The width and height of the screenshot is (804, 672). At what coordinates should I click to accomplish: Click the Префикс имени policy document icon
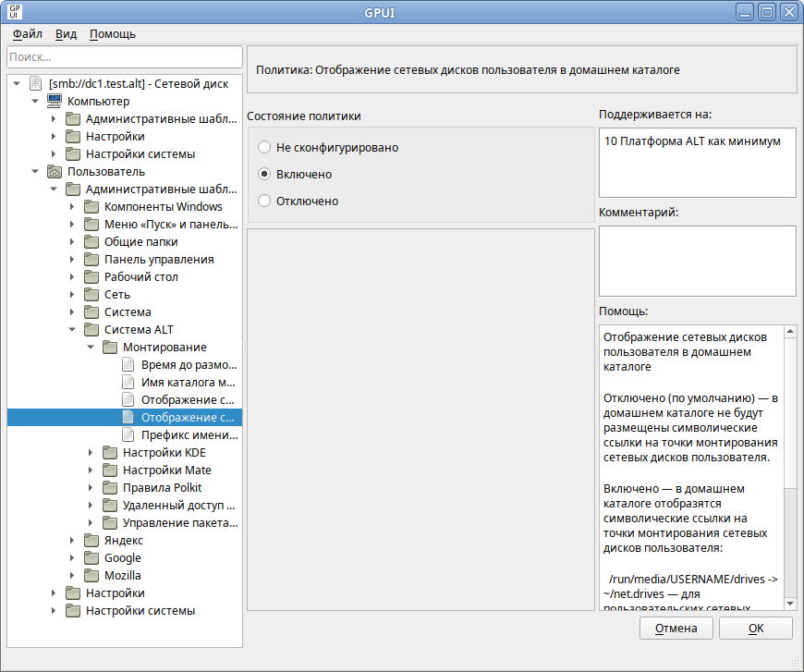[x=128, y=434]
